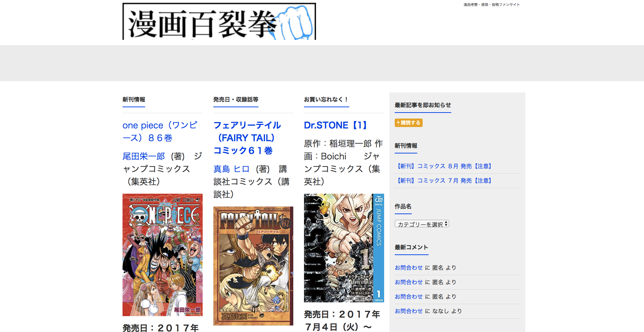
Task: Open the third お問合わせ comment by 匿名
Action: point(409,297)
